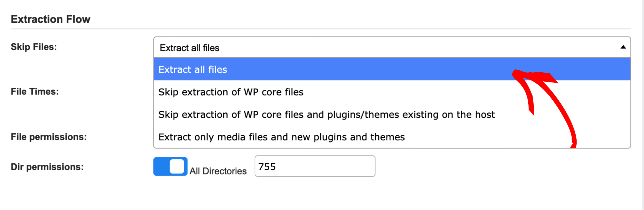
Task: Select "Skip extraction of WP core files"
Action: tap(231, 92)
